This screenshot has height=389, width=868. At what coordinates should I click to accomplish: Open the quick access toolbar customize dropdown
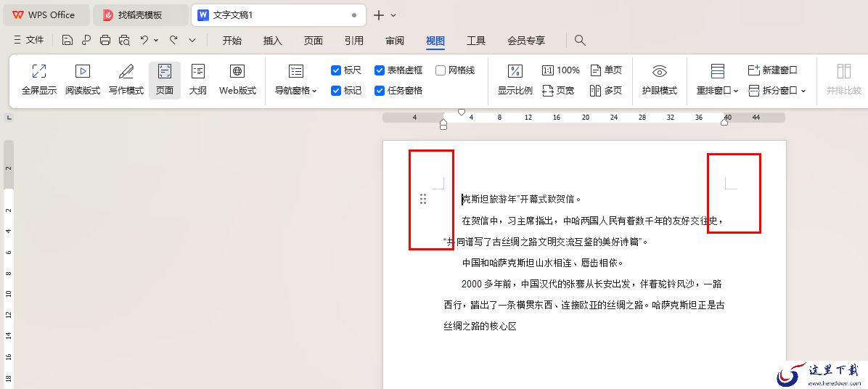(192, 40)
